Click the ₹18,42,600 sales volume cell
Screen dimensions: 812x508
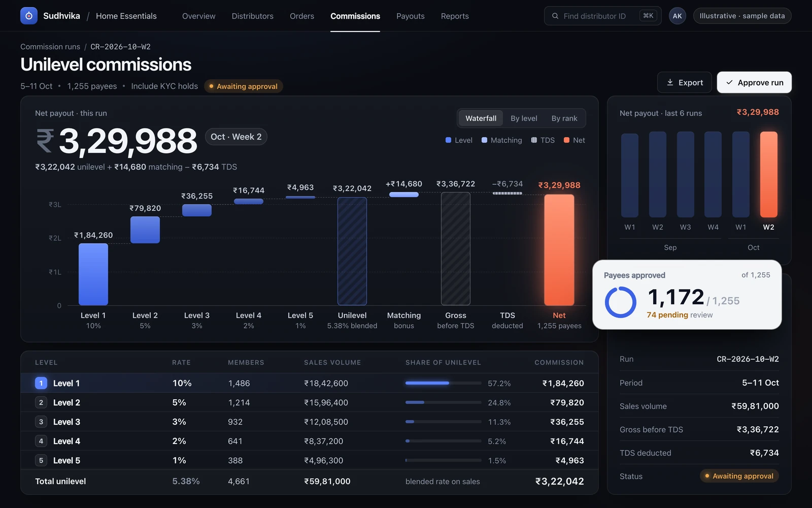pyautogui.click(x=326, y=384)
